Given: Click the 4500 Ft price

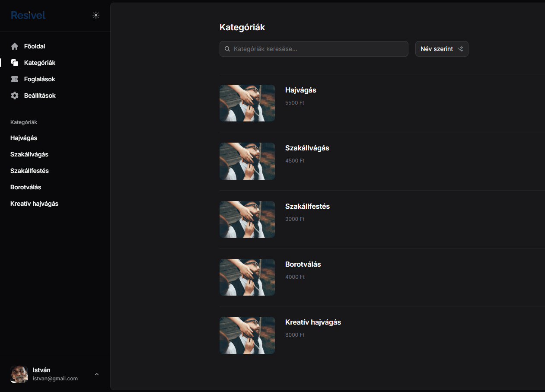Looking at the screenshot, I should tap(295, 161).
